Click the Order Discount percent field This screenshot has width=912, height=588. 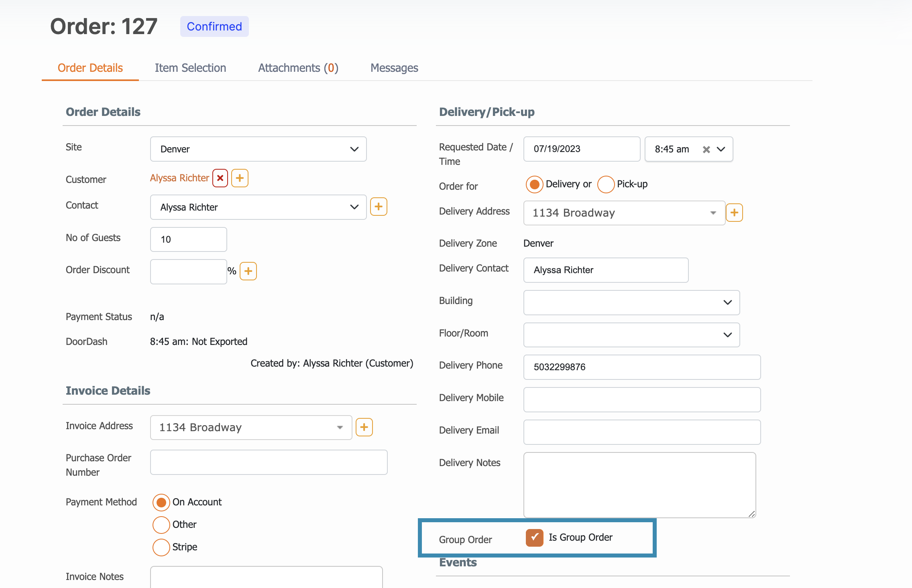tap(188, 272)
